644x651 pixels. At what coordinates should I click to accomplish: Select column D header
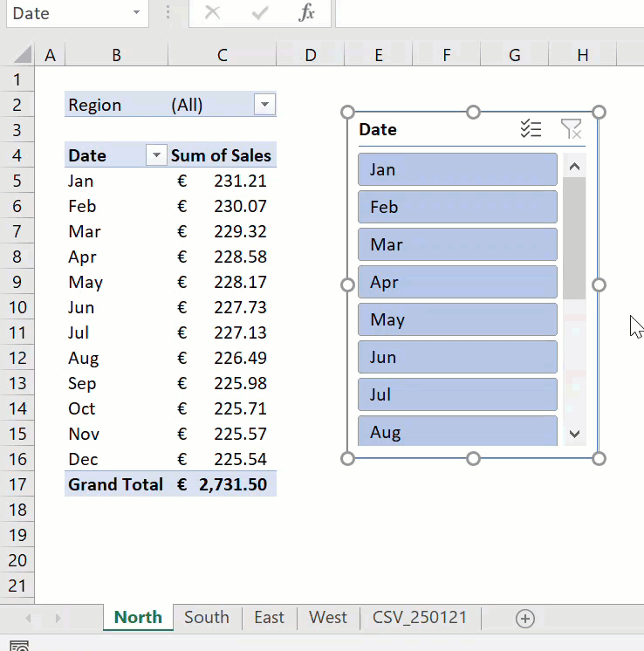310,55
